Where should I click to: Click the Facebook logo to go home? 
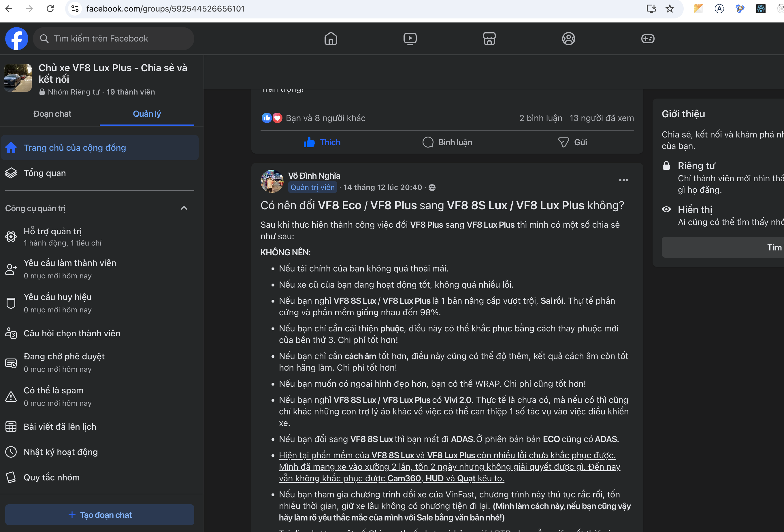point(16,38)
